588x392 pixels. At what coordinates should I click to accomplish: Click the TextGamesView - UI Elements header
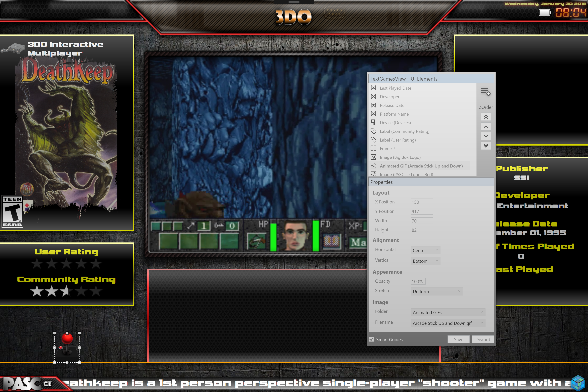click(431, 79)
